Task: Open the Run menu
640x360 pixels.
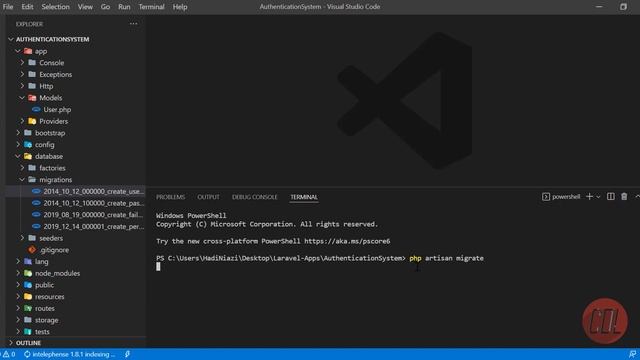Action: pos(124,7)
